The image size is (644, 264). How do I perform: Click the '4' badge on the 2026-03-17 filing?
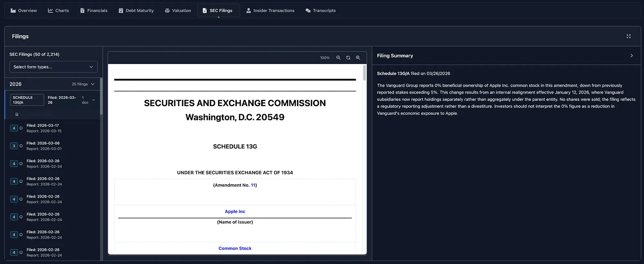click(14, 128)
